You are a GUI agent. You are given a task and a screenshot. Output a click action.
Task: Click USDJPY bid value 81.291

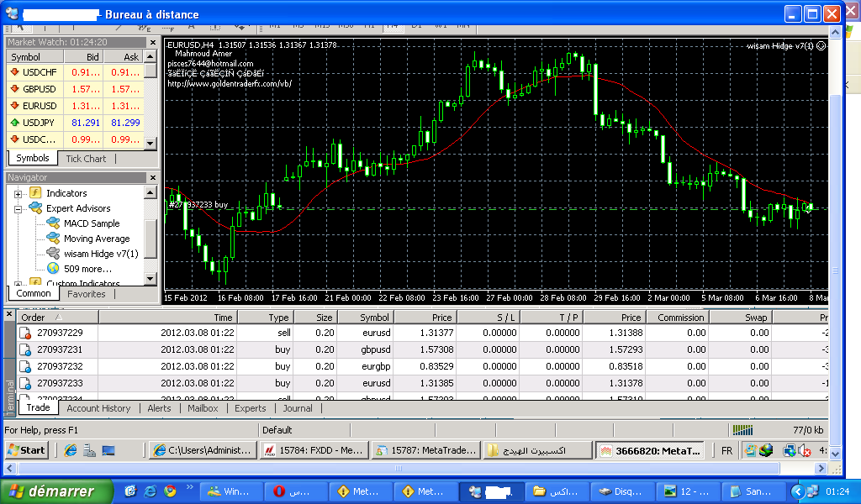tap(86, 123)
